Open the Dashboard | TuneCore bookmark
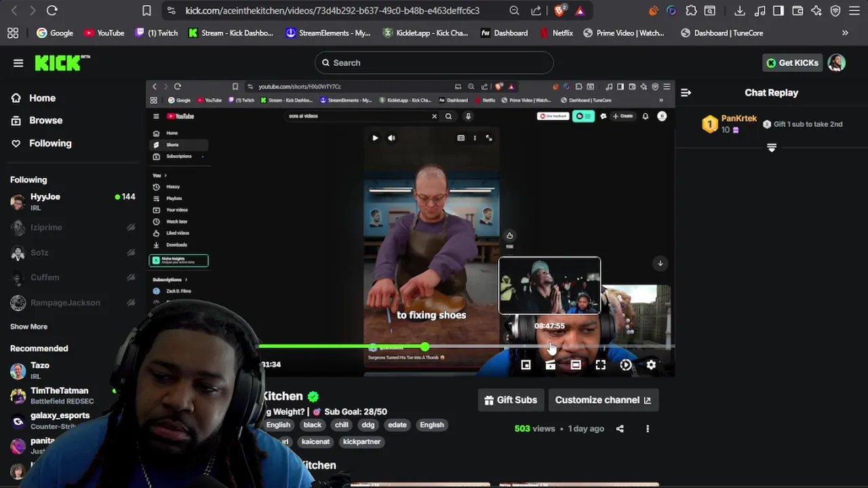Viewport: 868px width, 488px height. [722, 33]
